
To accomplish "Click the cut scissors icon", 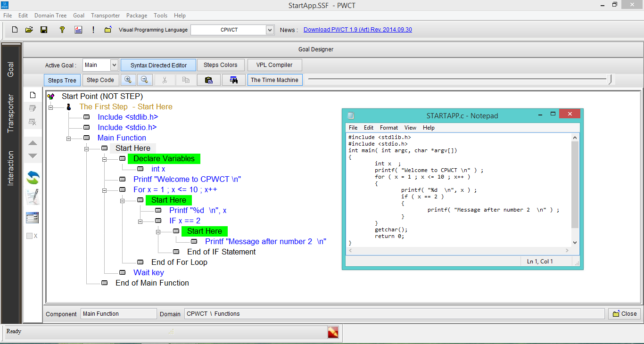I will click(165, 80).
